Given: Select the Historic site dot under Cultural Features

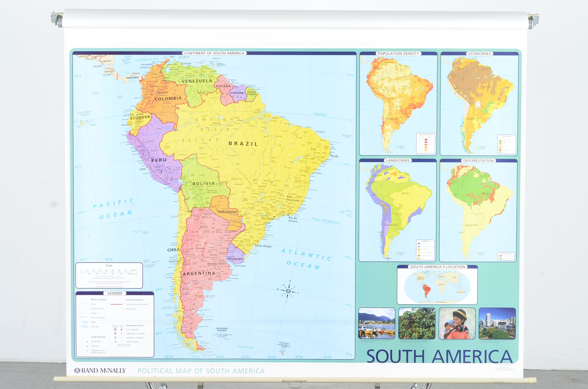Looking at the screenshot, I should (x=122, y=309).
